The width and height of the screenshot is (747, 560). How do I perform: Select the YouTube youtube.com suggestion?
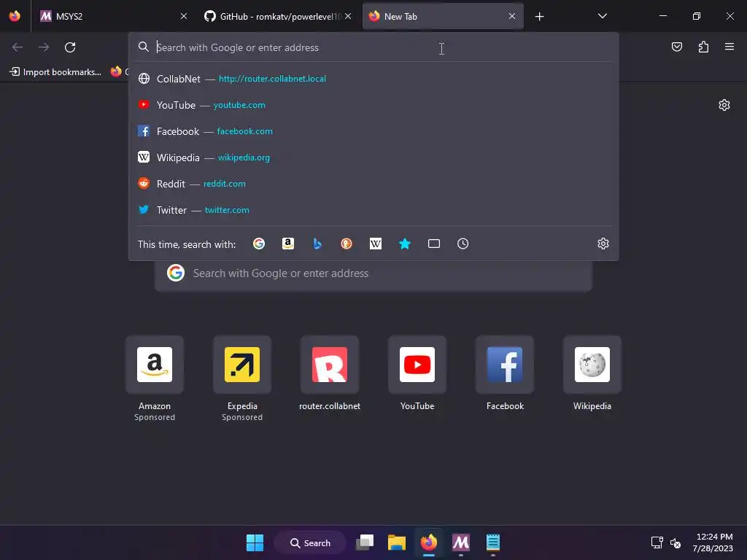pos(373,105)
